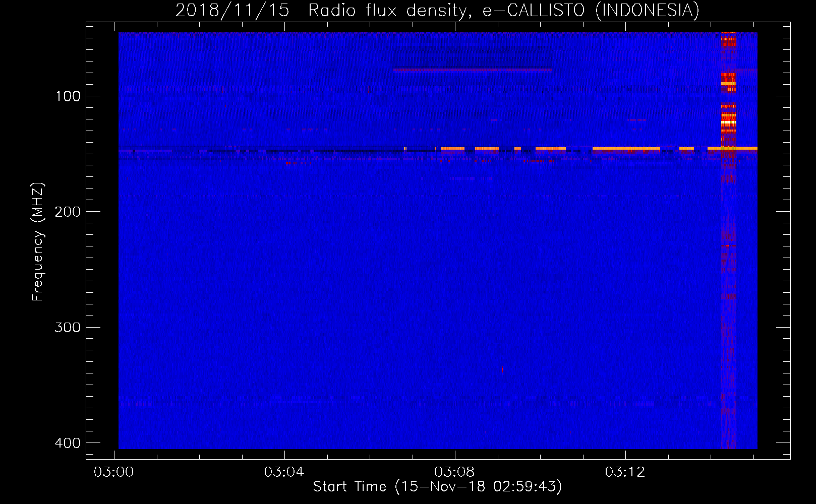
Task: Click the '03:12' time tick label
Action: point(625,472)
